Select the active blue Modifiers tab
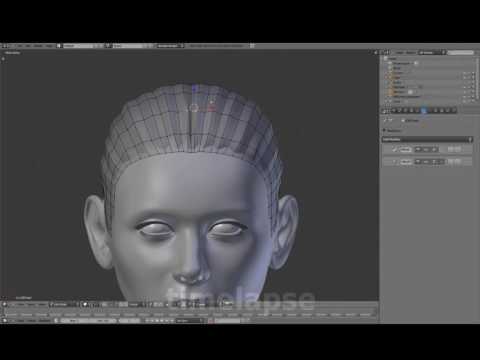The height and width of the screenshot is (360, 480). [x=424, y=110]
